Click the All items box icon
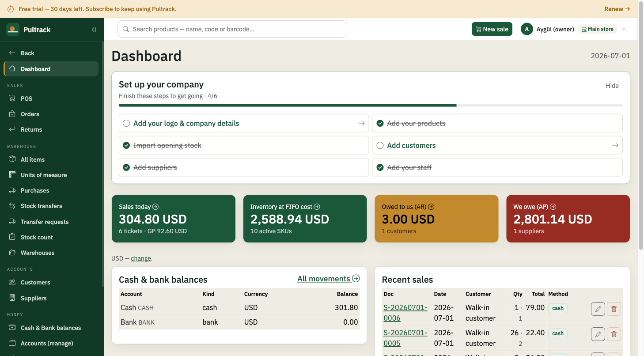 click(12, 159)
